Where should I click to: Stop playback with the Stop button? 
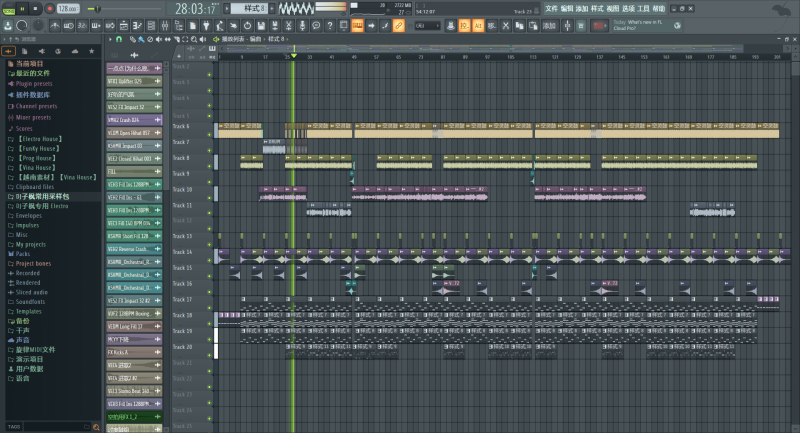pyautogui.click(x=35, y=8)
